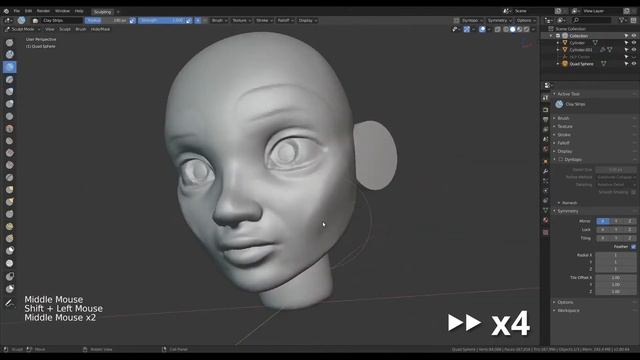Select the Clay brush tool

coord(10,54)
